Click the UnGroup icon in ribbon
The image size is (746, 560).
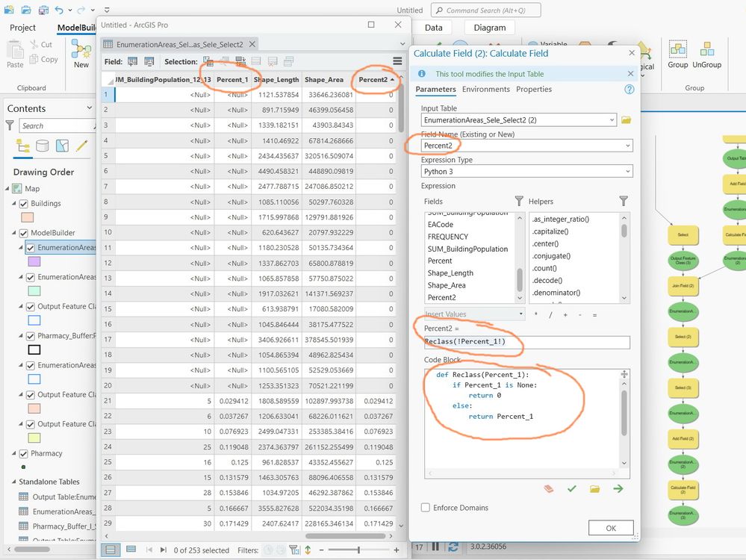(707, 49)
